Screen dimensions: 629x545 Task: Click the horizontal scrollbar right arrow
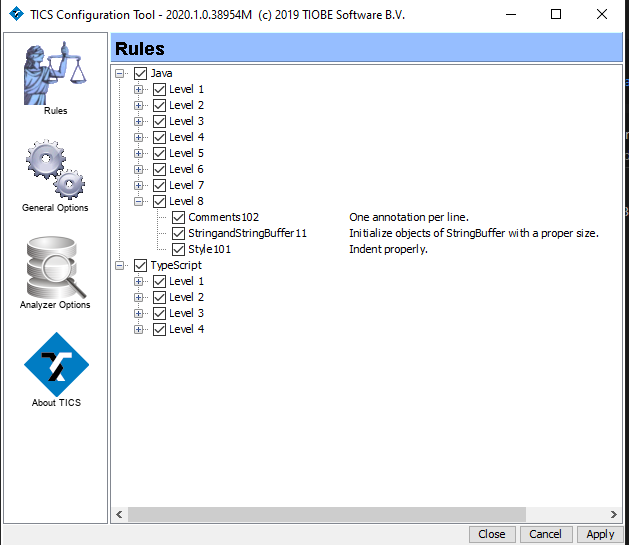[613, 514]
